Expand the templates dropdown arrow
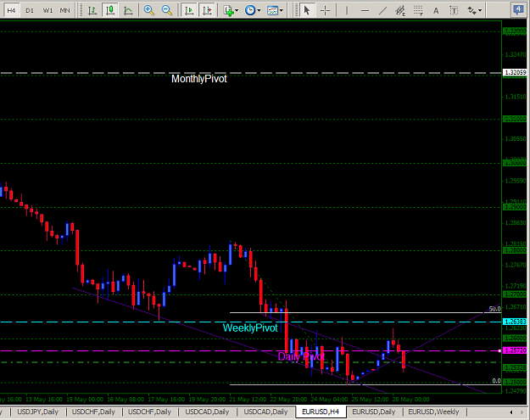 [282, 10]
